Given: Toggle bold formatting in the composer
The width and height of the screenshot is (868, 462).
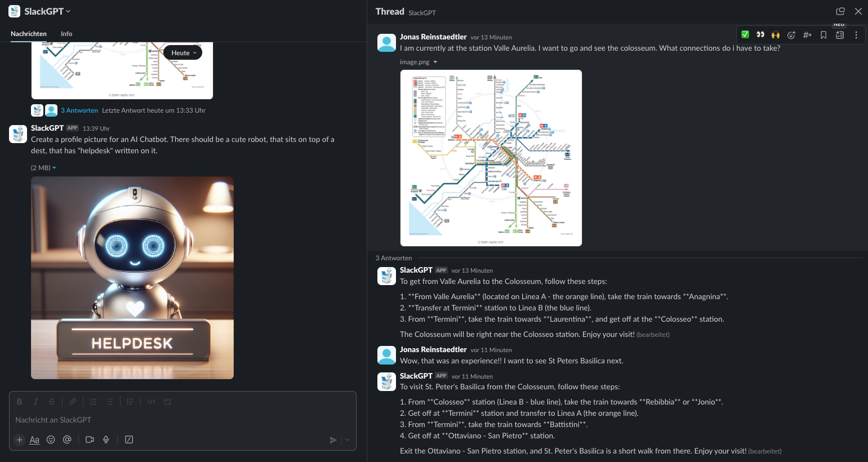Looking at the screenshot, I should click(x=19, y=402).
